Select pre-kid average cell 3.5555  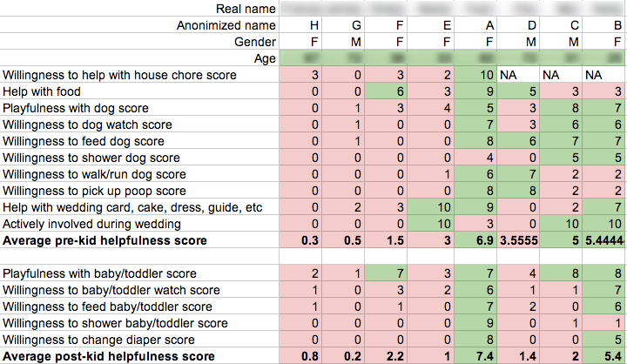tap(518, 240)
